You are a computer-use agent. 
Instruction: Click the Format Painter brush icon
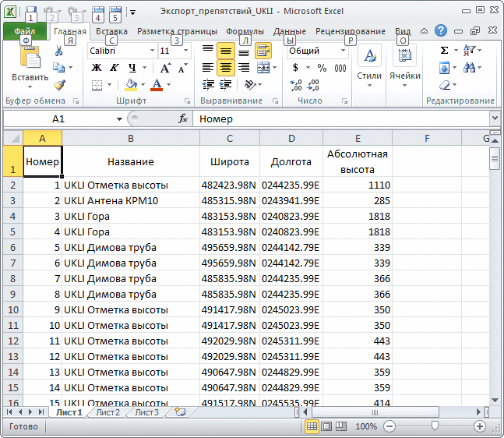[x=59, y=85]
